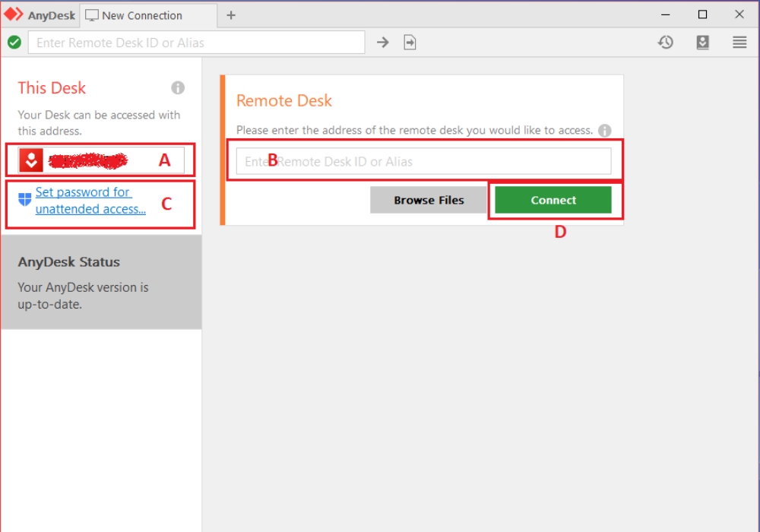The image size is (760, 532).
Task: Click the This Desk info icon
Action: point(178,87)
